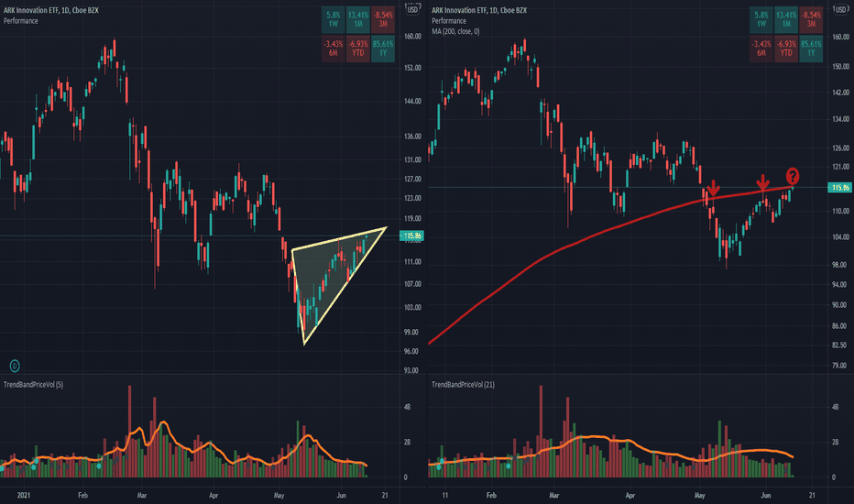
Task: Click the TrendBandPriceVol (5) indicator legend
Action: coord(33,385)
